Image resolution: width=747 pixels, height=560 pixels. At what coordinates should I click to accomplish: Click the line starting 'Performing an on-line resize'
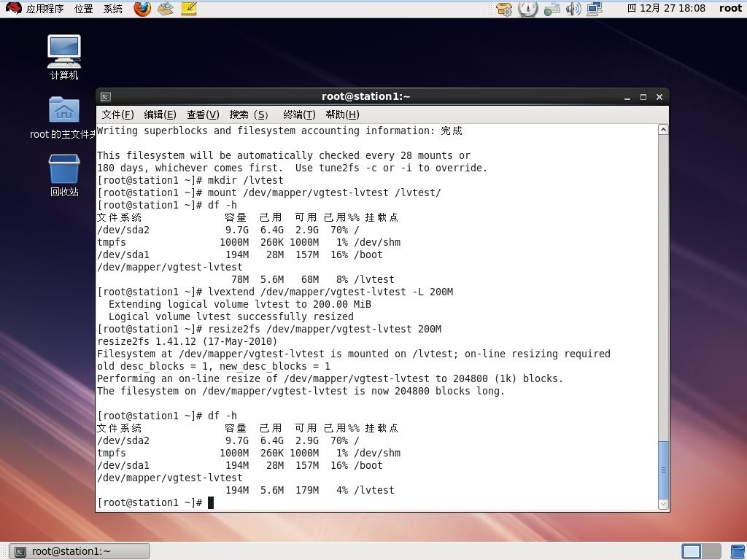(330, 378)
